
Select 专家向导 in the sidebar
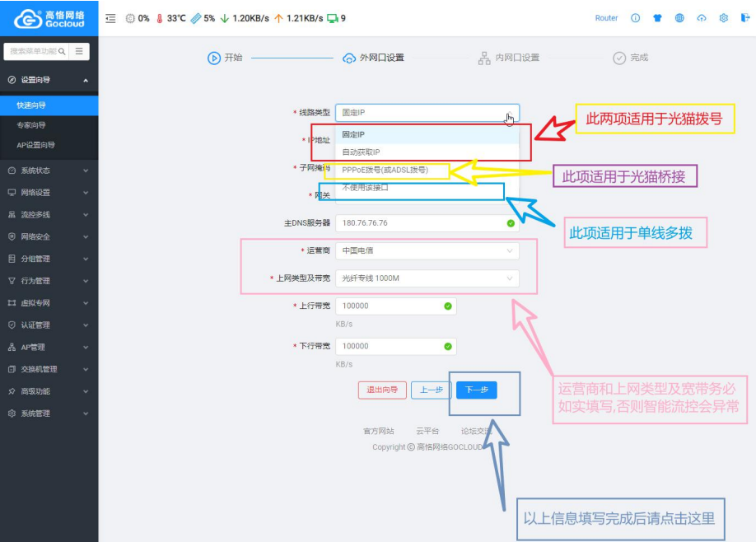[31, 125]
